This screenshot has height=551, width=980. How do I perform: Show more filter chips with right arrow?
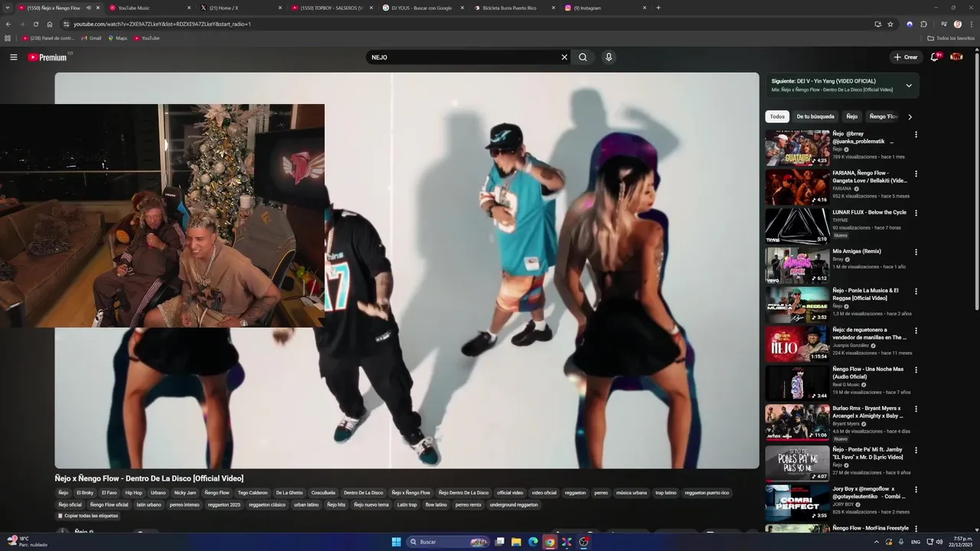pos(910,117)
